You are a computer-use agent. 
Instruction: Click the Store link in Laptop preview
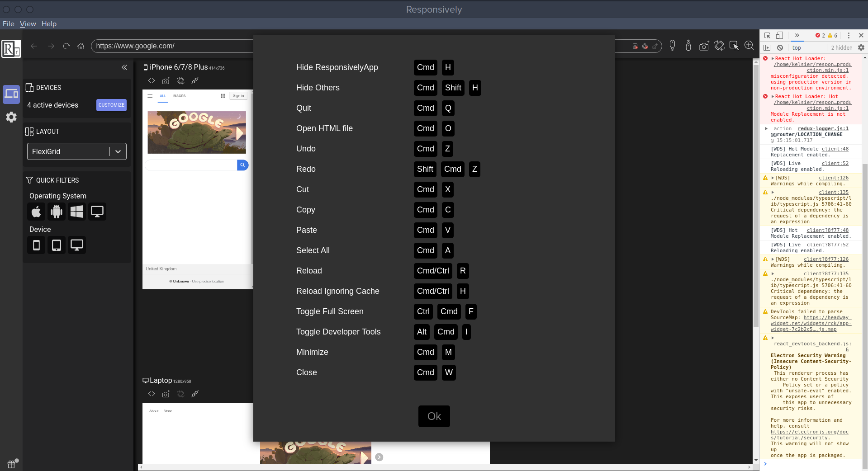click(x=168, y=411)
